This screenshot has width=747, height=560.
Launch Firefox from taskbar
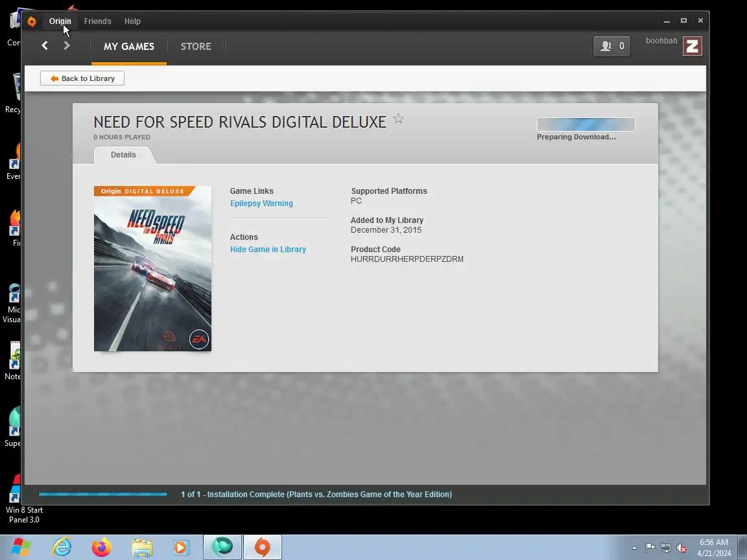click(101, 547)
